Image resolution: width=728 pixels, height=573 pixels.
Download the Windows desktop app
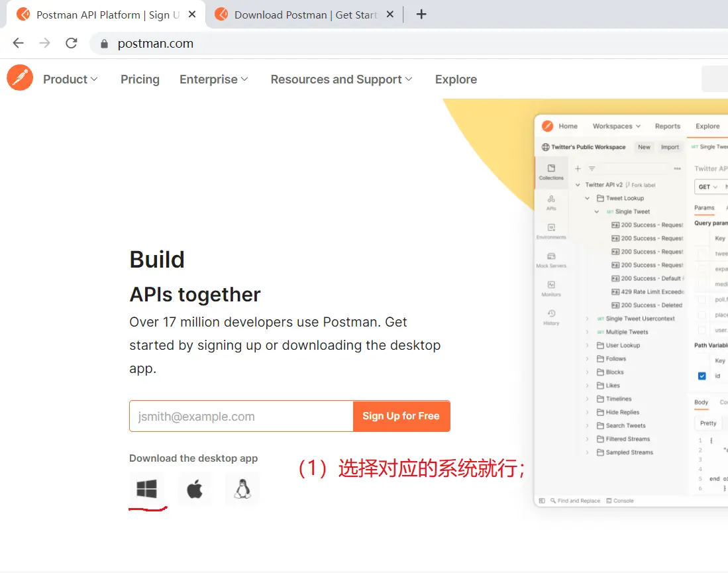146,488
